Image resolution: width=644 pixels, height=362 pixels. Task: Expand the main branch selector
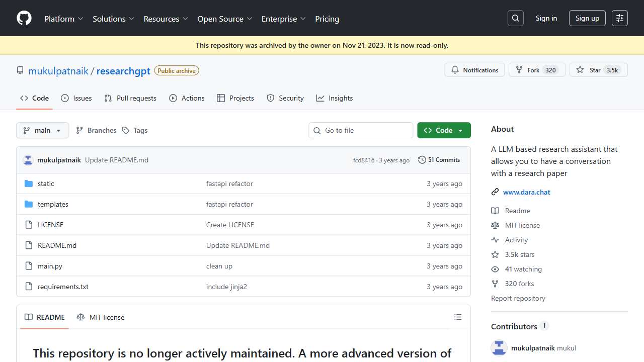coord(42,130)
